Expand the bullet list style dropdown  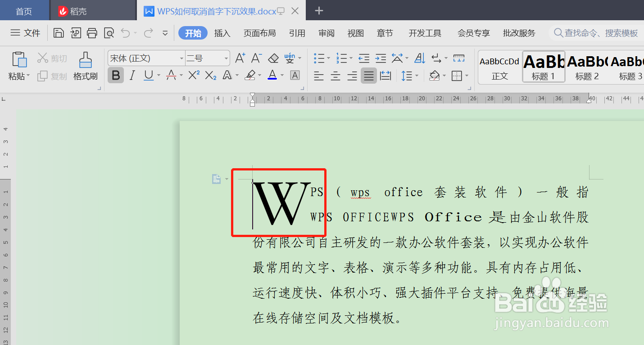coord(328,58)
